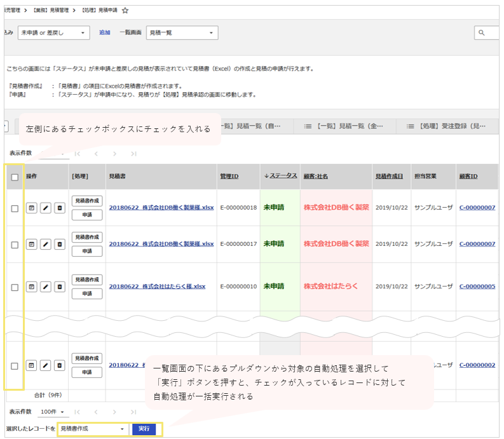Open the detail view icon for record E-000000018

(32, 208)
